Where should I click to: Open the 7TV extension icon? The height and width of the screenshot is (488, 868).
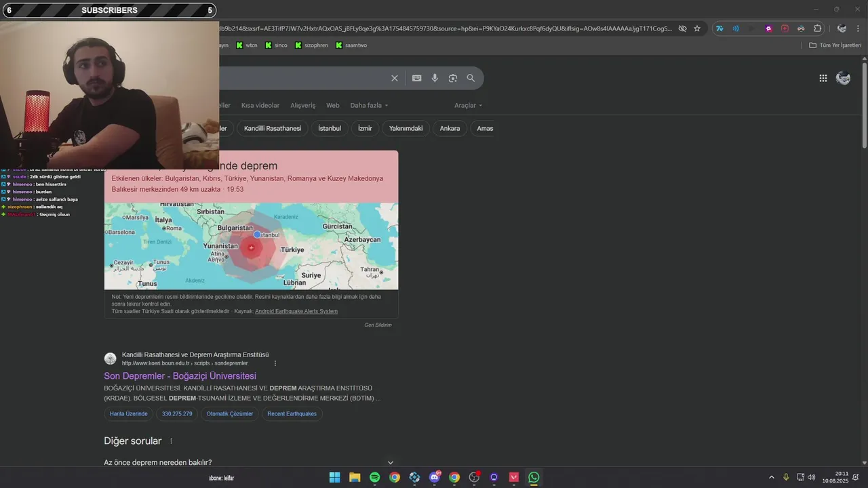(719, 28)
